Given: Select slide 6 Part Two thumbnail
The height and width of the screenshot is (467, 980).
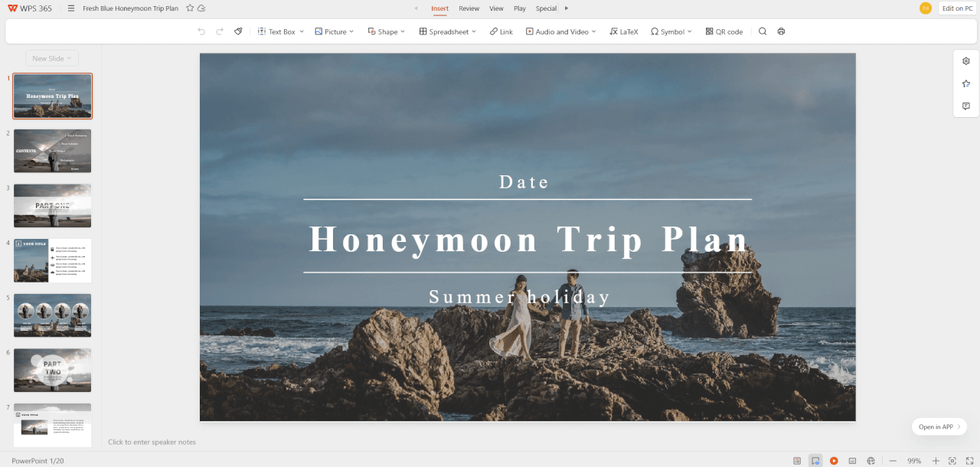Looking at the screenshot, I should 52,371.
